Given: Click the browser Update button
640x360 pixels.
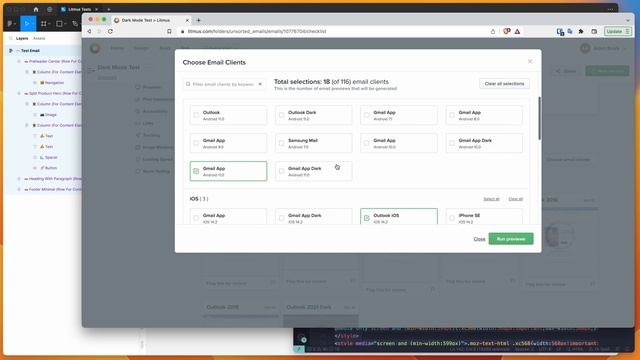Looking at the screenshot, I should 618,31.
